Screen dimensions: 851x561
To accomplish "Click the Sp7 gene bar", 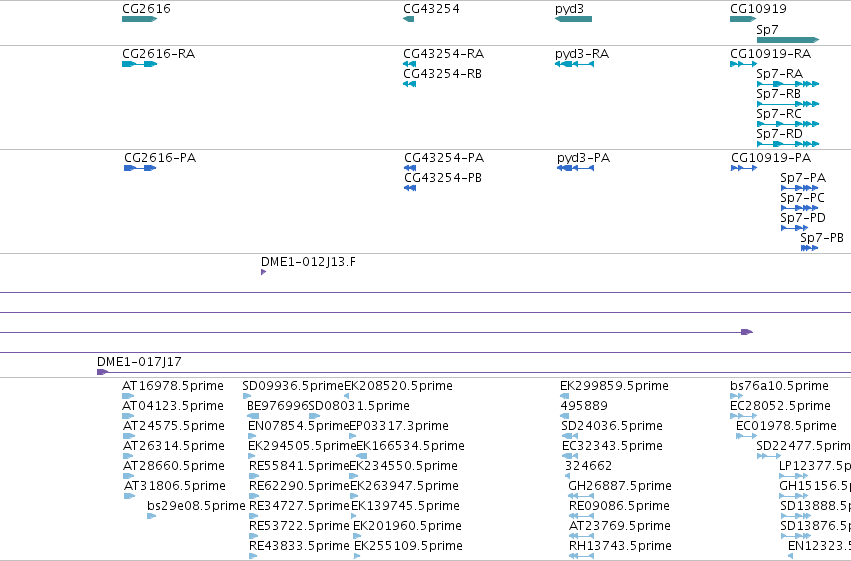I will pyautogui.click(x=788, y=40).
